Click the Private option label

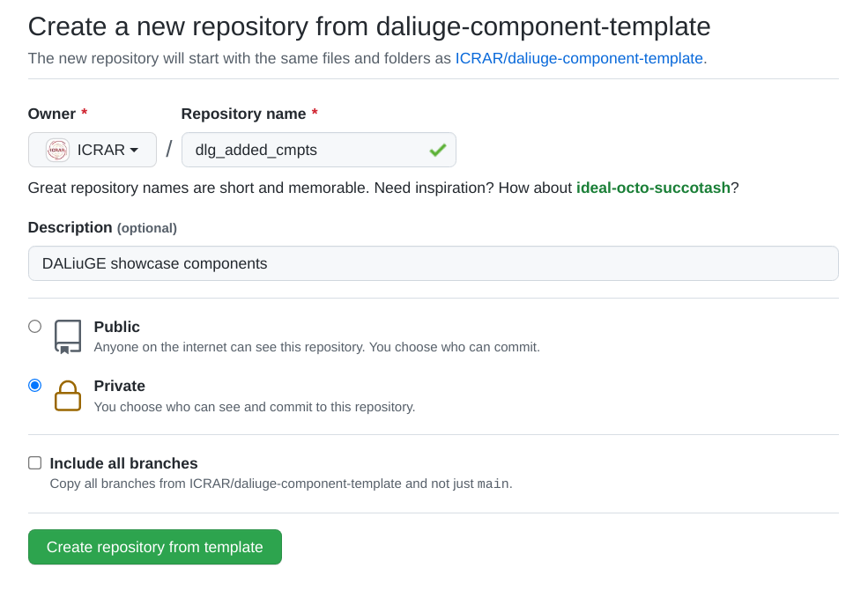point(120,386)
